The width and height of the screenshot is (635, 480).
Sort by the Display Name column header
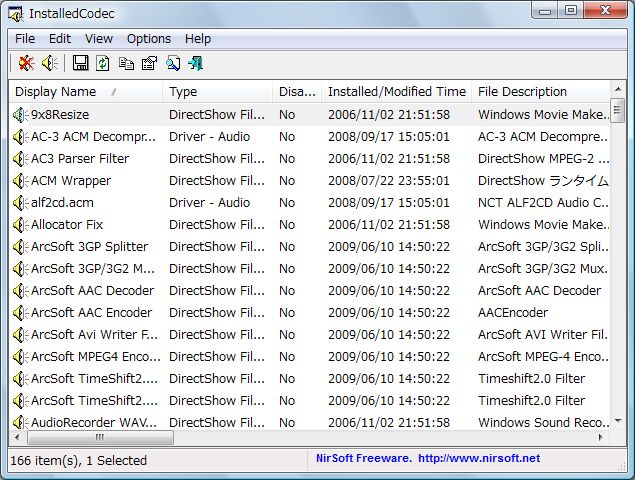pyautogui.click(x=86, y=92)
